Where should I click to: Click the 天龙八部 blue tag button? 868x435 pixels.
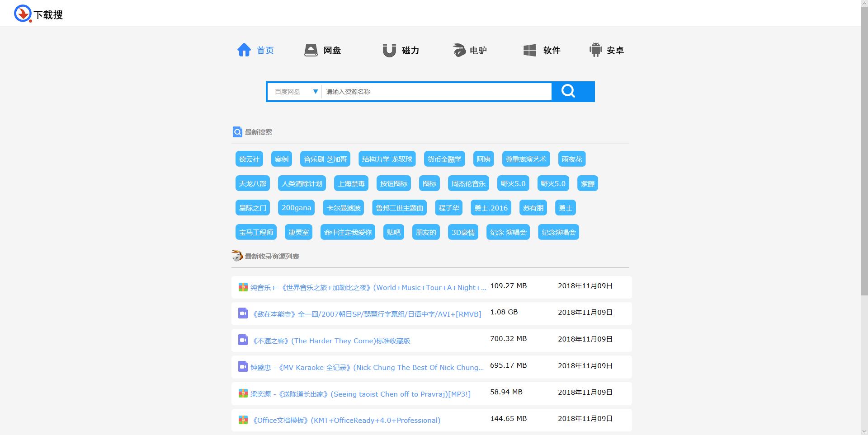click(x=252, y=183)
